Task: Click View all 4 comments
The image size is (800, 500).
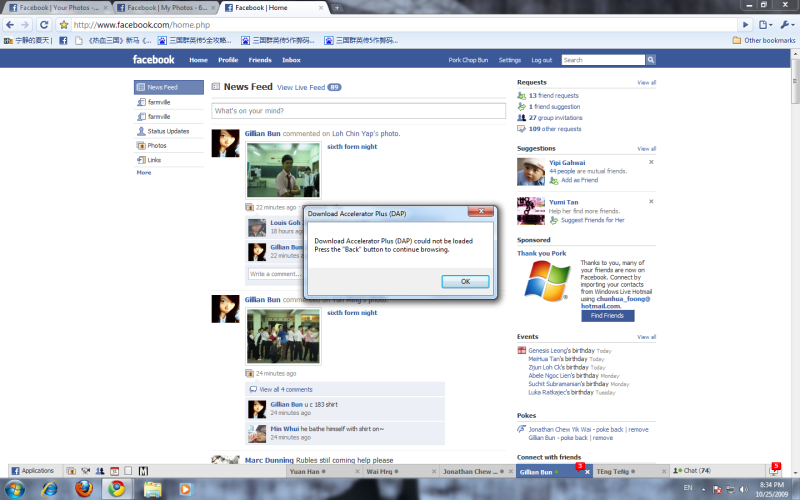Action: (x=286, y=389)
